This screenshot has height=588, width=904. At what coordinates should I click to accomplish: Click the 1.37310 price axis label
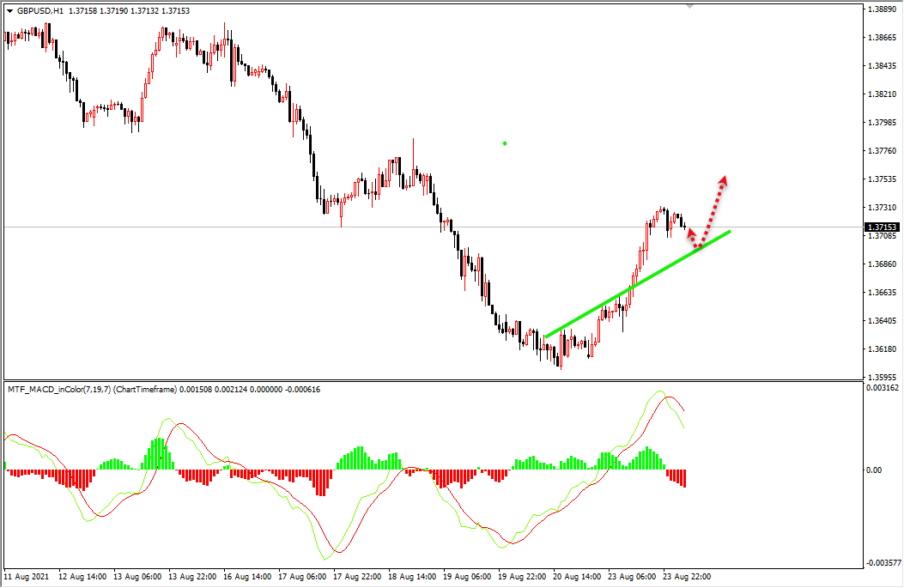pyautogui.click(x=883, y=208)
